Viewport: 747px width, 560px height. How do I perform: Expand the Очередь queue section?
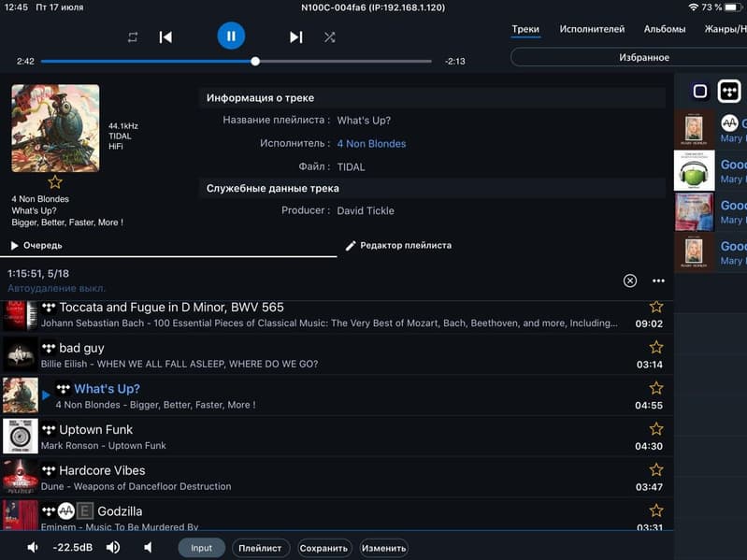point(36,245)
